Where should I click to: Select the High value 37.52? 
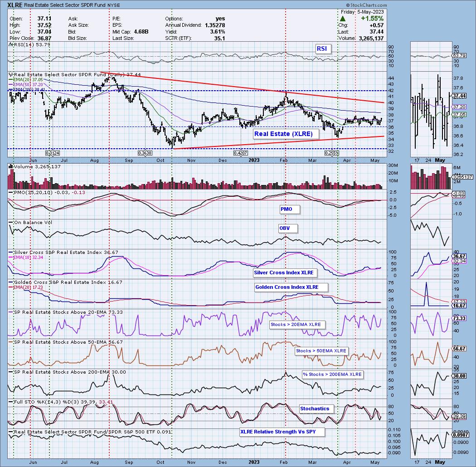click(44, 25)
